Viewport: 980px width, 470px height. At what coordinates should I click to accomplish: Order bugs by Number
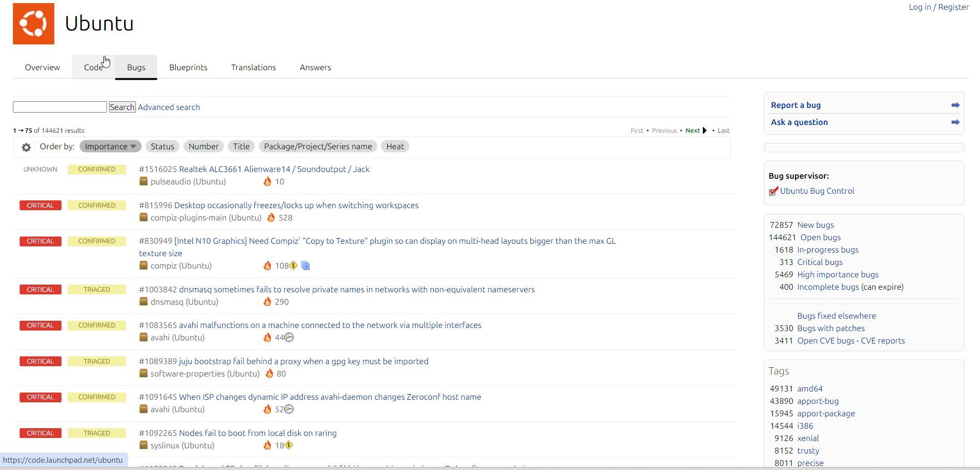coord(204,147)
